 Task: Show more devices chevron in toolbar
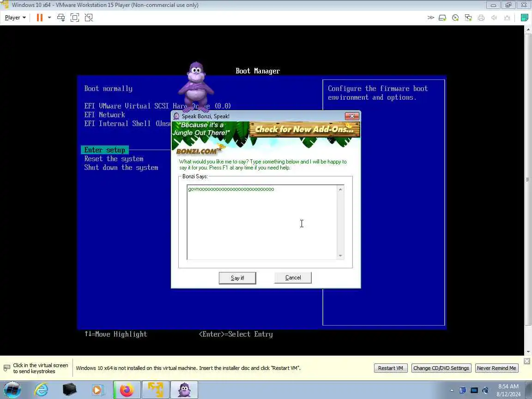(430, 18)
